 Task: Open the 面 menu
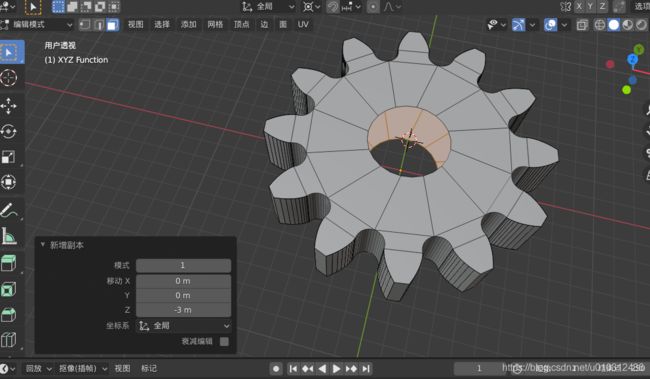point(283,25)
